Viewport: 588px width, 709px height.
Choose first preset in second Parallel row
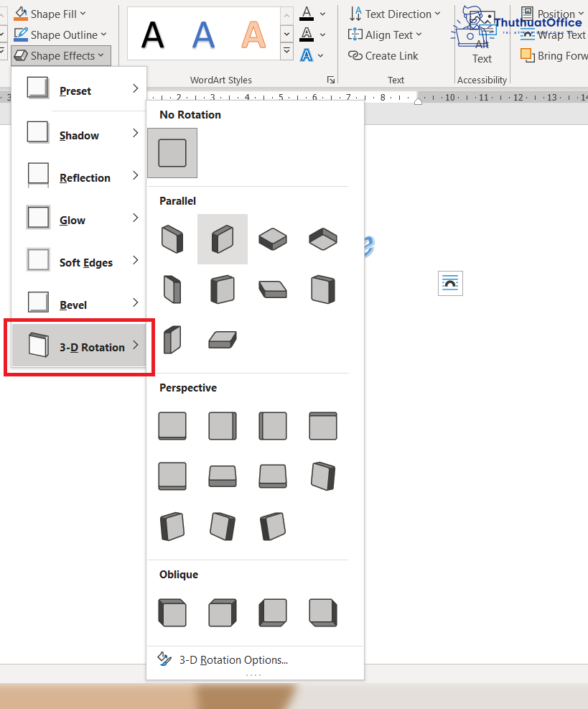tap(172, 289)
